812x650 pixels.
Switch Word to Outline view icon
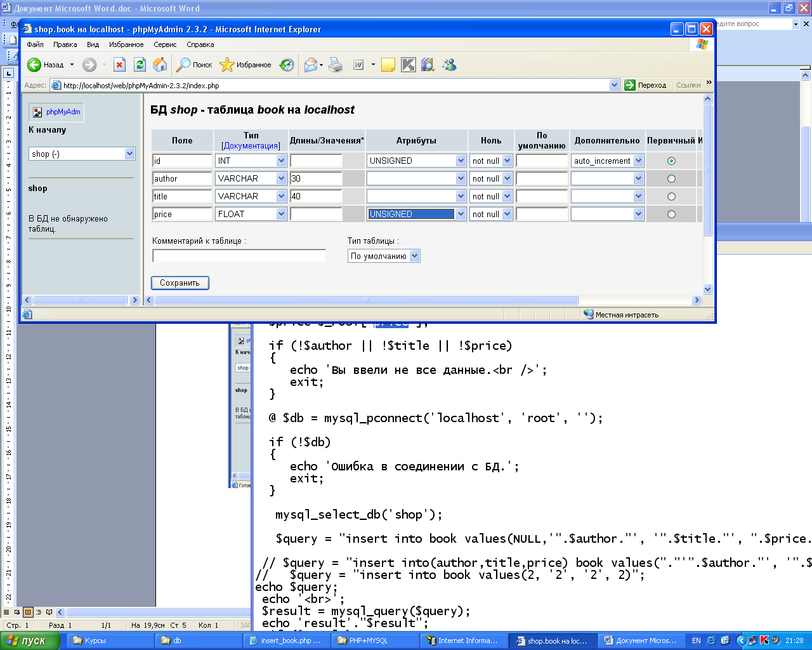39,613
